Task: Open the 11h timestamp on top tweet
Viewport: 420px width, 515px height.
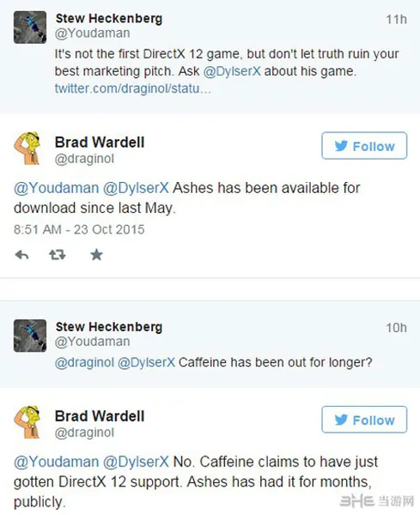Action: (x=396, y=20)
